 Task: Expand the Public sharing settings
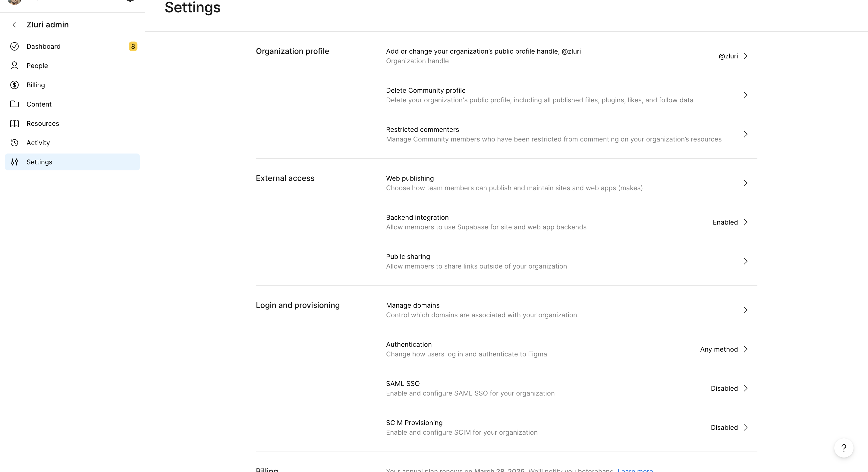[746, 261]
